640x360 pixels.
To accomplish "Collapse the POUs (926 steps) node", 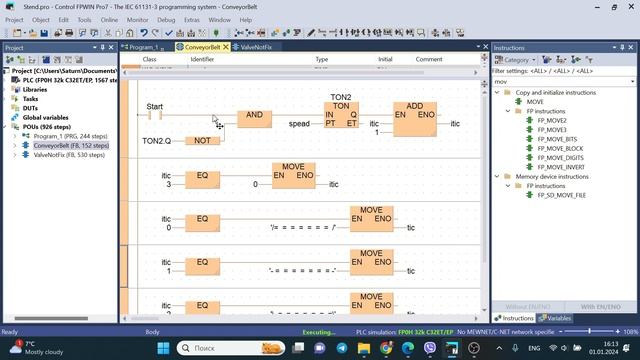I will click(5, 127).
